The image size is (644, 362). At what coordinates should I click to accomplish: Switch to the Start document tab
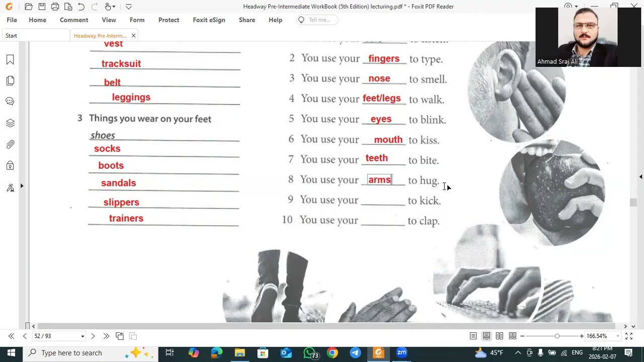click(35, 36)
